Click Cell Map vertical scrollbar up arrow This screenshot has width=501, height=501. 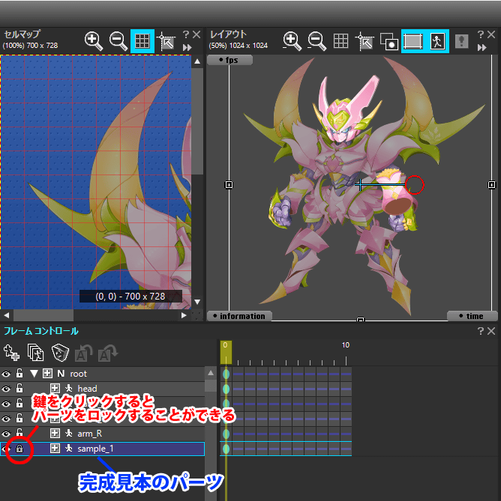click(x=197, y=62)
